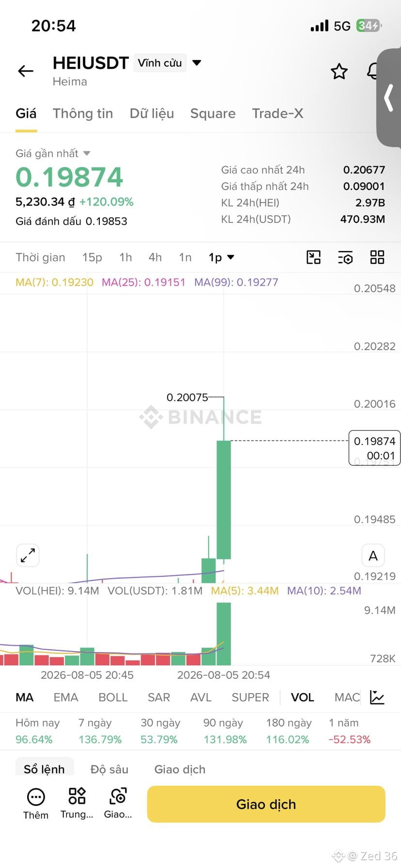This screenshot has height=868, width=401.
Task: Open multi-chart grid layout icon
Action: (x=377, y=257)
